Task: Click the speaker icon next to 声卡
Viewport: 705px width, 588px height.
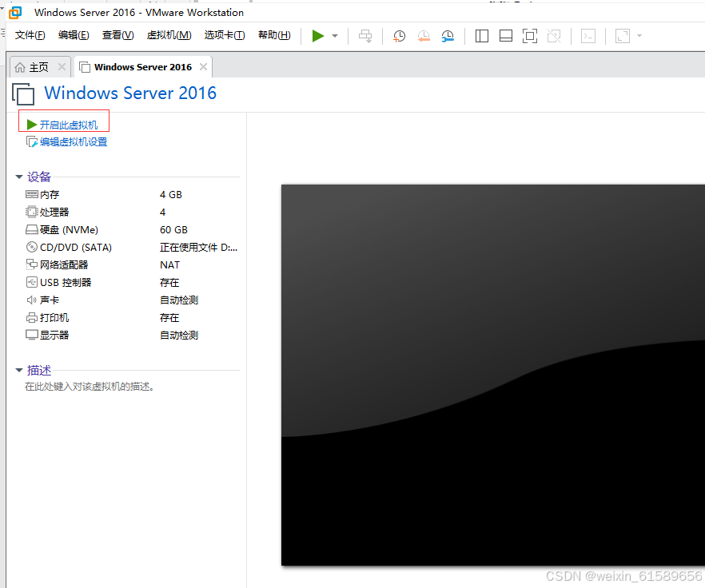Action: [x=31, y=300]
